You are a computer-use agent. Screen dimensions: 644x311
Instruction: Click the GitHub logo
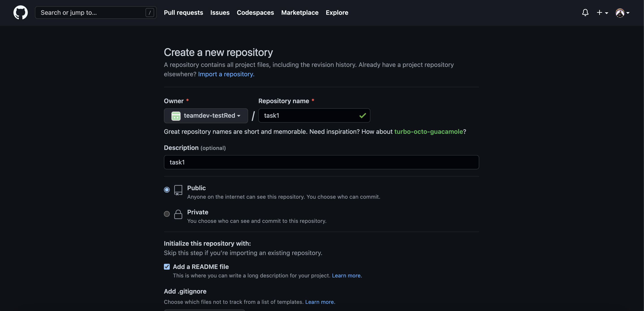[20, 13]
